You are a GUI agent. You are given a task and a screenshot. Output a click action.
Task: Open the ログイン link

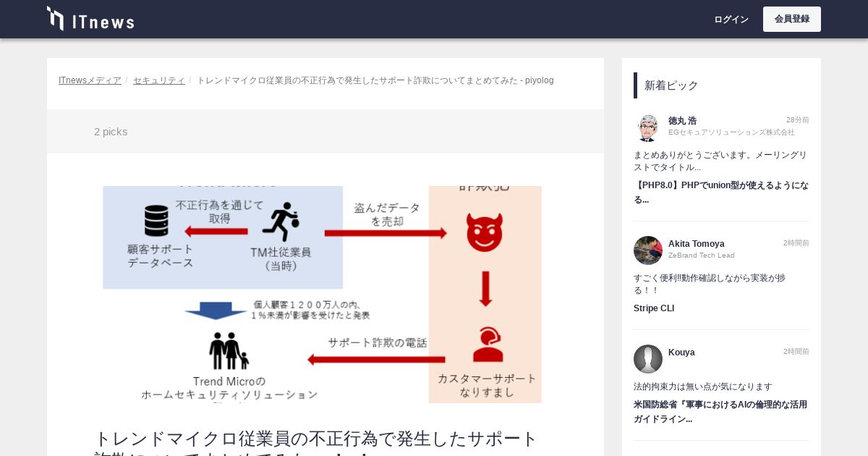[731, 20]
